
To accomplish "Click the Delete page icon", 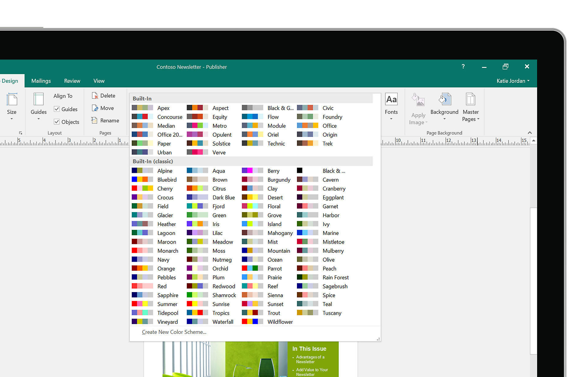I will [95, 96].
